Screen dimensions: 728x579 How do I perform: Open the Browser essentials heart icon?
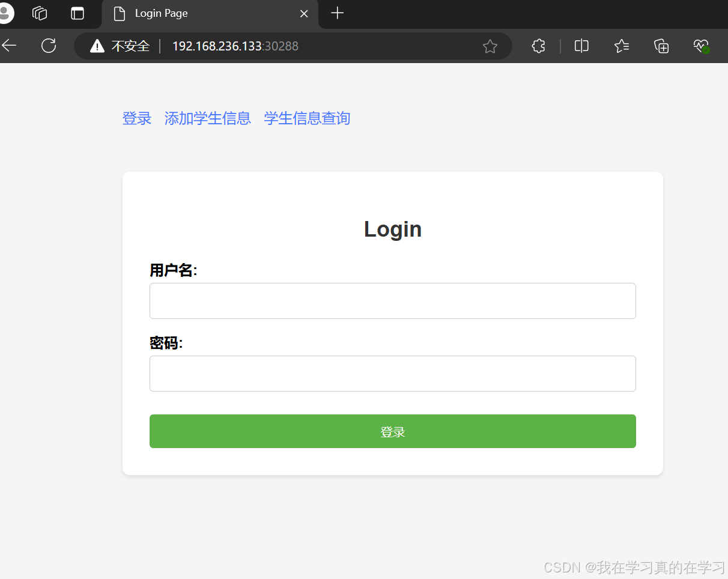click(702, 46)
